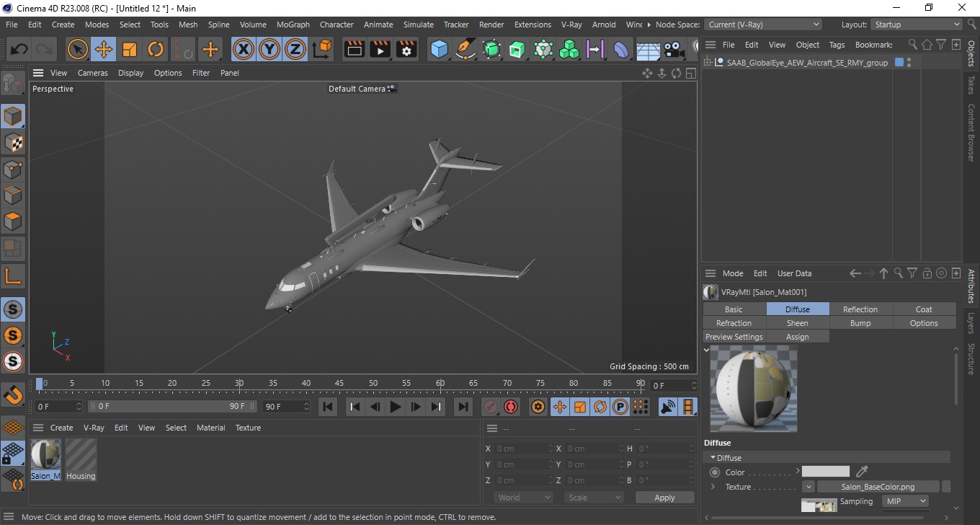Enable Snap magnet icon
This screenshot has height=525, width=980.
tap(13, 394)
